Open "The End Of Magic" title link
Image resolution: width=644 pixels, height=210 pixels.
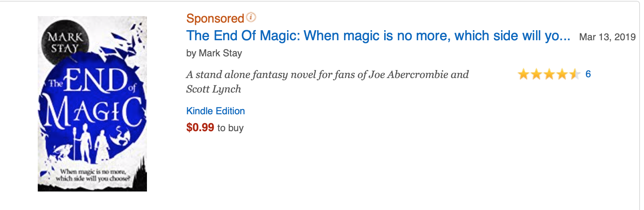378,36
